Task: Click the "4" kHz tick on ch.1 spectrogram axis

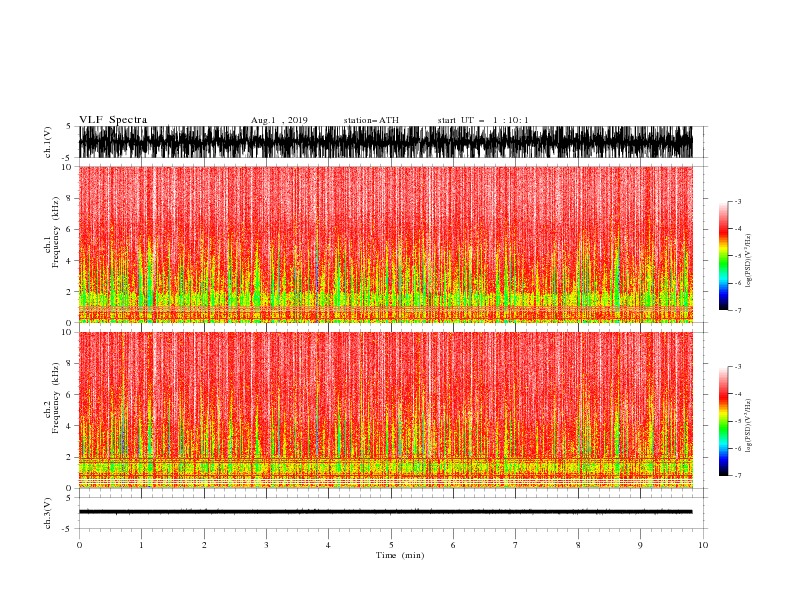Action: point(69,261)
